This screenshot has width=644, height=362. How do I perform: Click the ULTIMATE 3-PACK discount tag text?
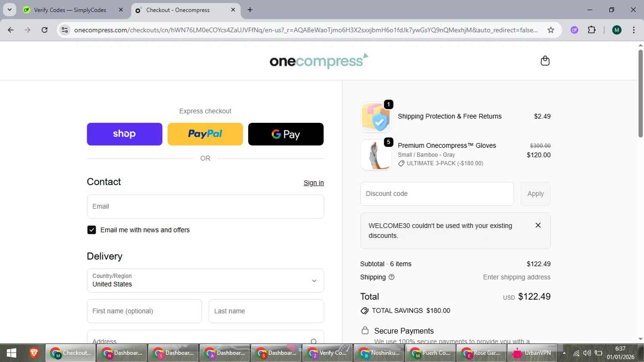445,164
